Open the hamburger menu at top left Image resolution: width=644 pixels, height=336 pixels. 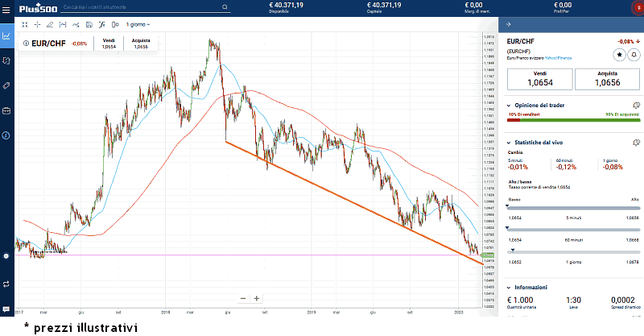pyautogui.click(x=6, y=7)
